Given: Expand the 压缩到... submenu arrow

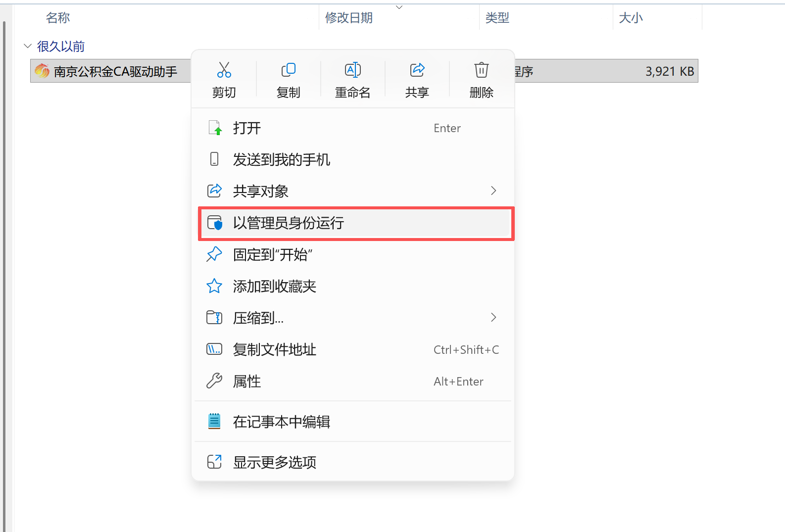Looking at the screenshot, I should [493, 318].
